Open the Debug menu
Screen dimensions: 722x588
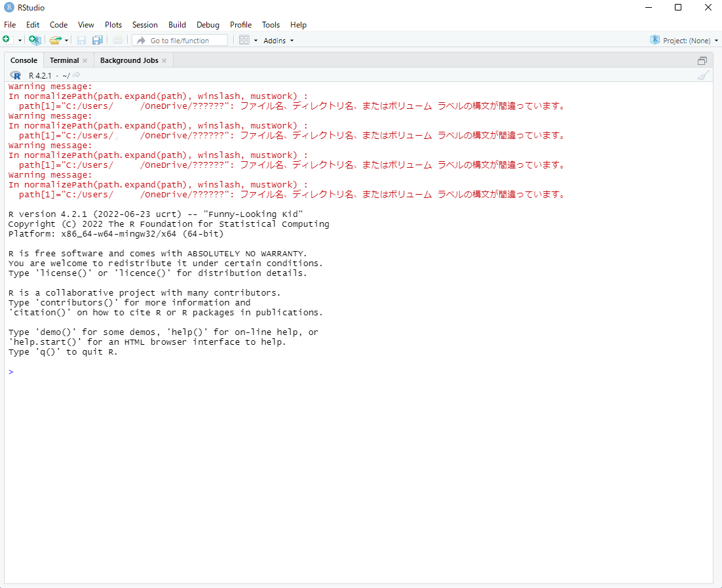208,25
